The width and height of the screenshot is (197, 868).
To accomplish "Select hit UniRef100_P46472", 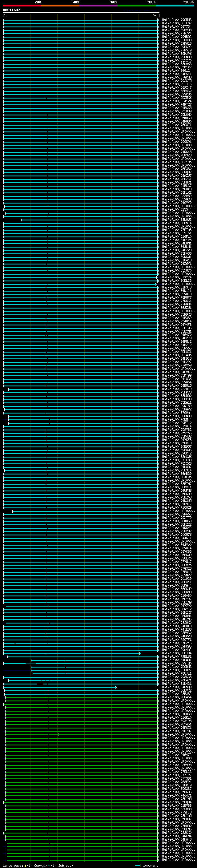I will point(177,755).
